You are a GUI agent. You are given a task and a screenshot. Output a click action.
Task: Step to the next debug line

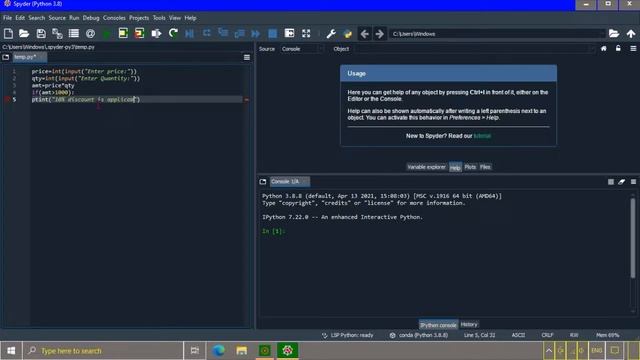click(x=207, y=33)
